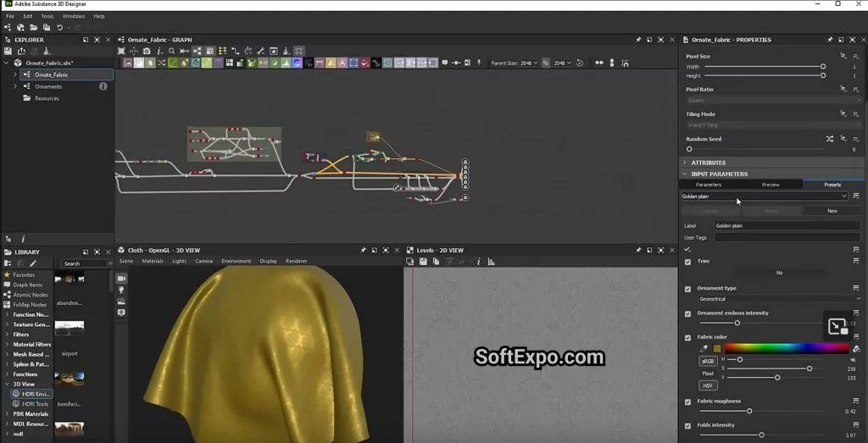
Task: Toggle the Folds intensity checkbox
Action: point(687,426)
